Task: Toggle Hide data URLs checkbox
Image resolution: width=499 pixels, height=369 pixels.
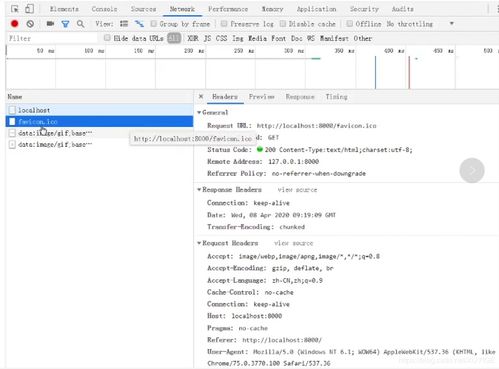Action: [x=107, y=38]
